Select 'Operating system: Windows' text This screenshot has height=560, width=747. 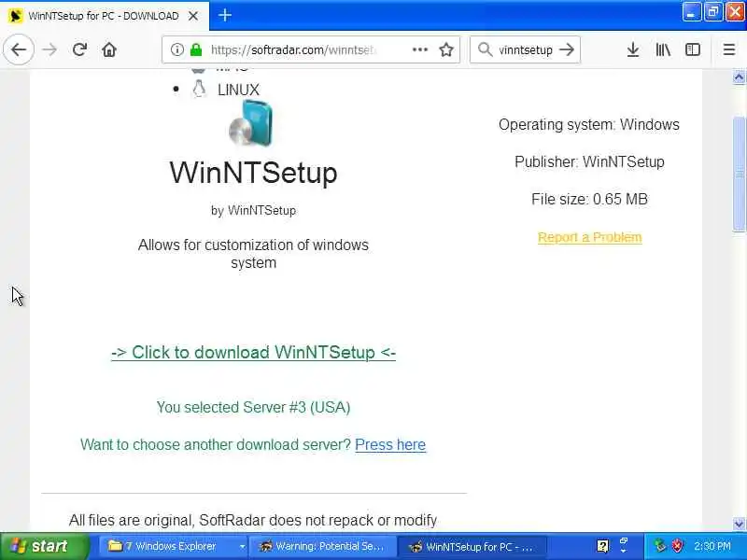[589, 124]
